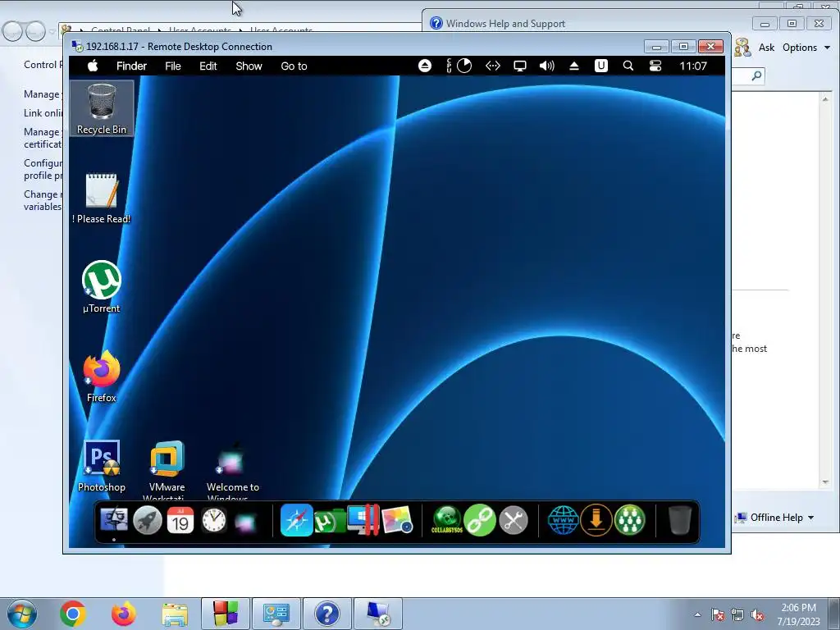Click the Help window scrollbar up arrow
The height and width of the screenshot is (630, 840).
[825, 99]
